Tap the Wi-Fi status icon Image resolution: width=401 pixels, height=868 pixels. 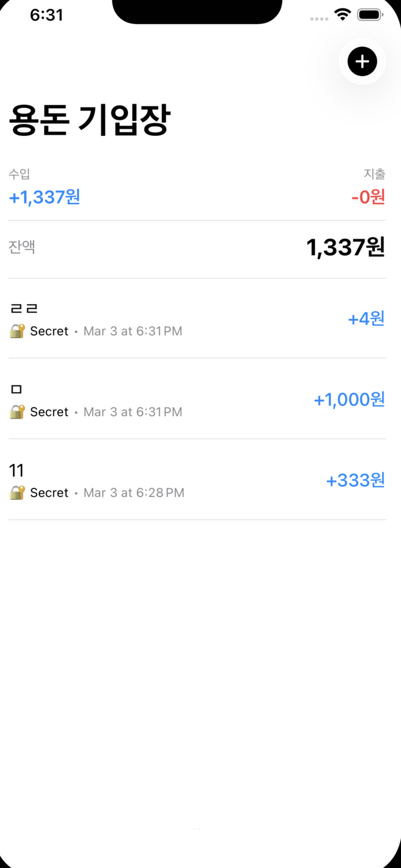[342, 15]
